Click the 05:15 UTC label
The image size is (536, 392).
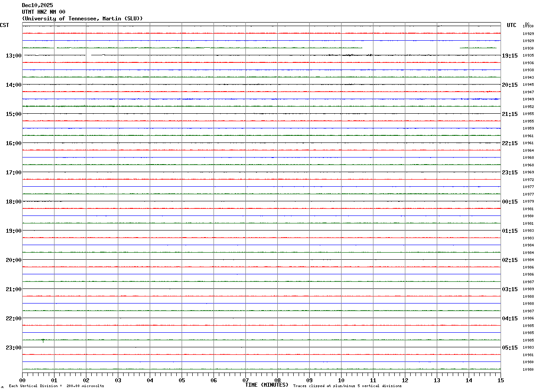click(x=509, y=348)
